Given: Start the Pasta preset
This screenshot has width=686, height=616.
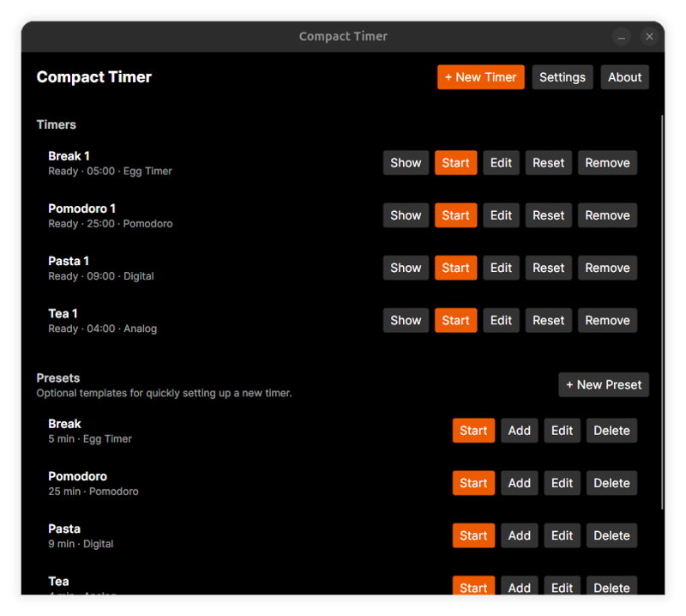Looking at the screenshot, I should coord(473,535).
